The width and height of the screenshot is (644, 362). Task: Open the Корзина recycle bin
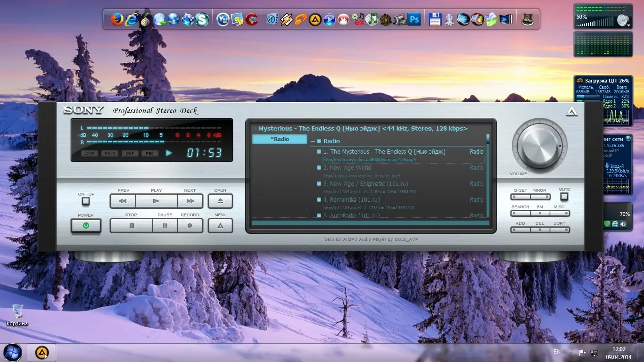tap(17, 311)
